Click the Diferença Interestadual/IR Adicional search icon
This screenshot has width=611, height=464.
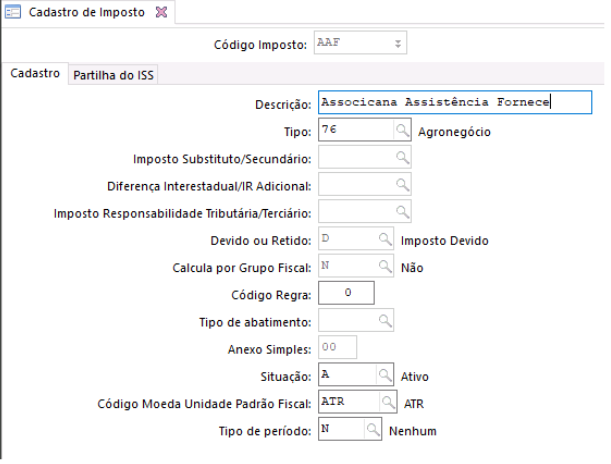[x=402, y=185]
